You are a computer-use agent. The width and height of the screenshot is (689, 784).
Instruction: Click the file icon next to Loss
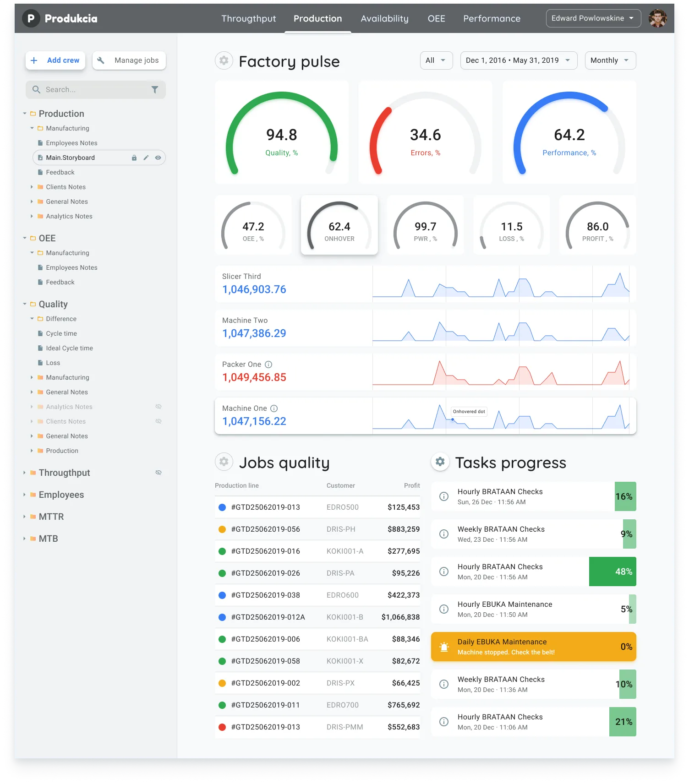pyautogui.click(x=40, y=363)
